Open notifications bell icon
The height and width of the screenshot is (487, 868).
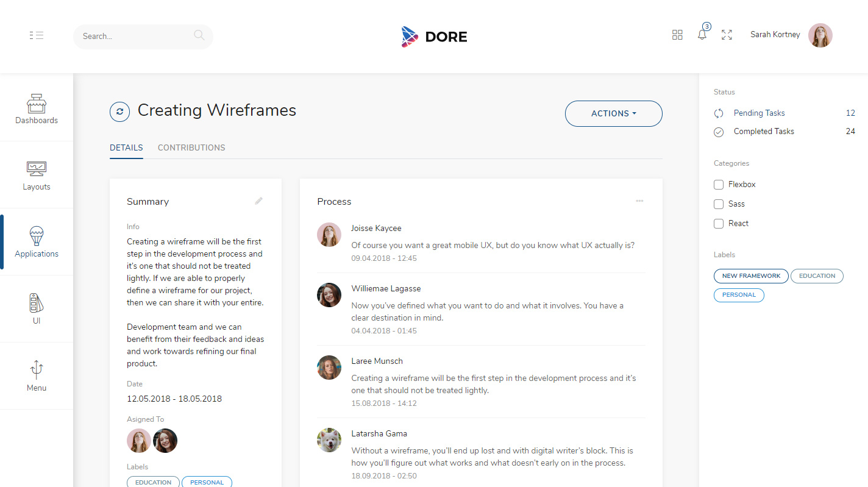click(x=702, y=35)
